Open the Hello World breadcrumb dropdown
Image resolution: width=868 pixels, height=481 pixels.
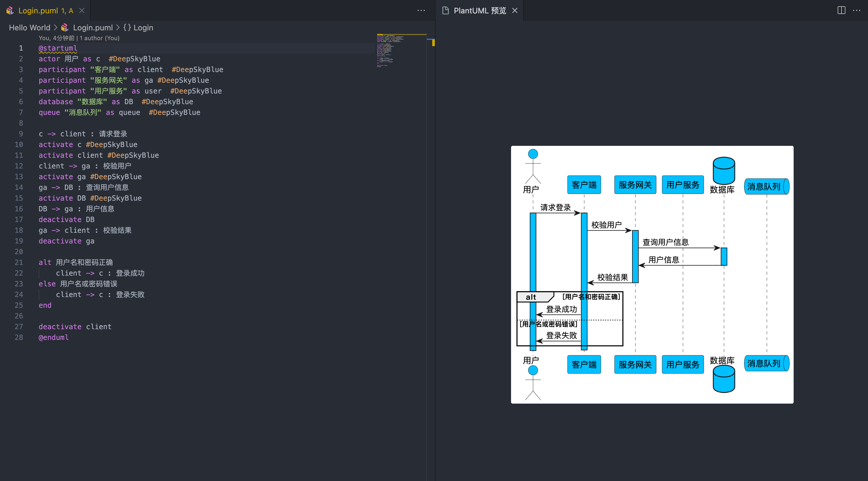click(x=29, y=28)
